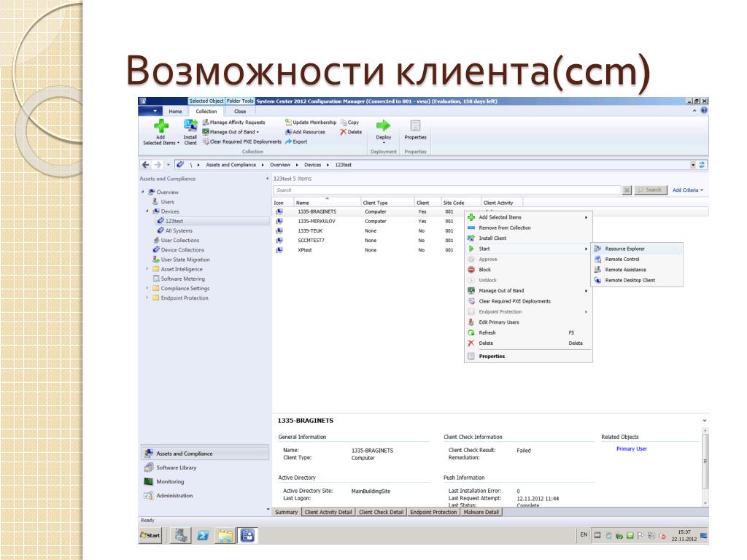Screen dimensions: 747x560
Task: Choose Remote Assistance from the submenu
Action: coord(637,270)
